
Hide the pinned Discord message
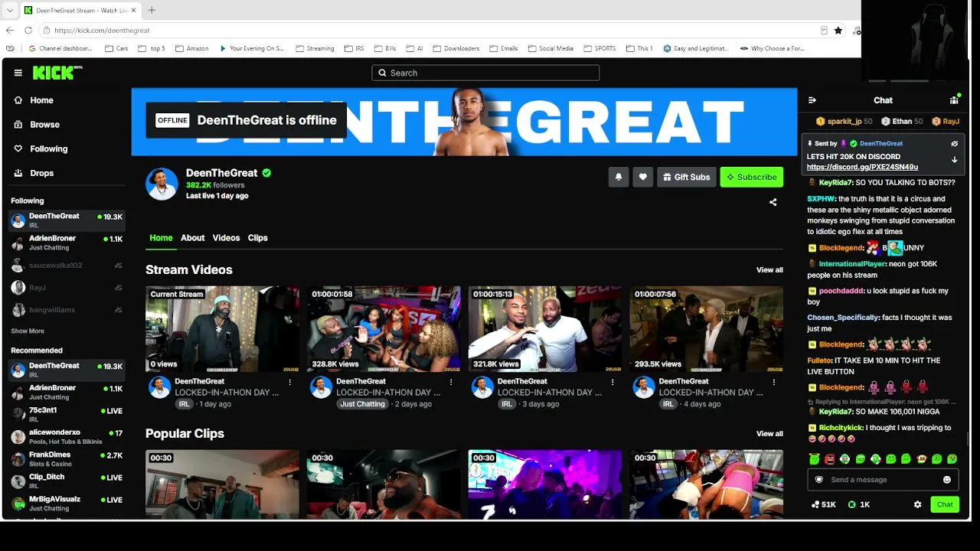[x=955, y=143]
